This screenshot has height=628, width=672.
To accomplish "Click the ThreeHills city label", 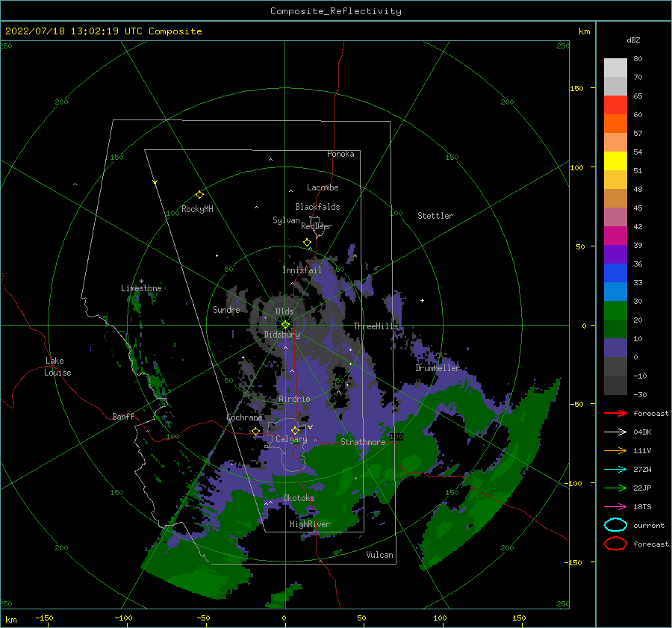I will point(376,326).
